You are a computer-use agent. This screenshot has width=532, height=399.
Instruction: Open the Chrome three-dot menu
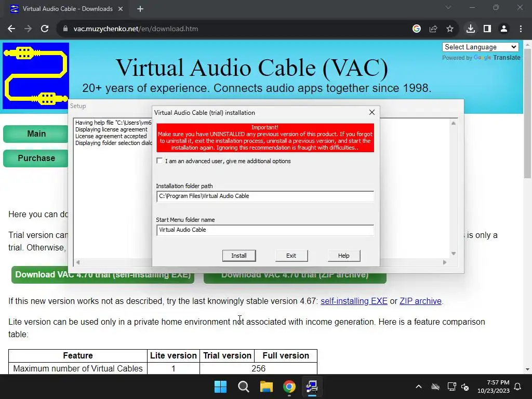[521, 29]
